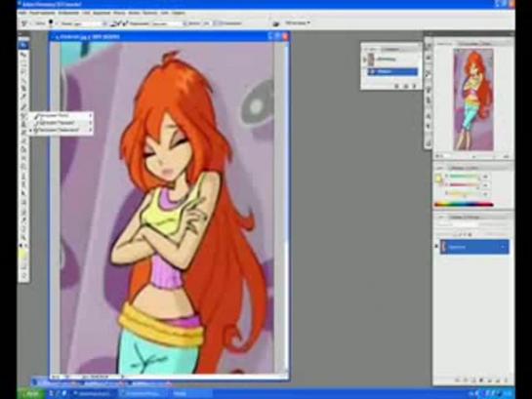Select the highlighted Open state in History
The height and width of the screenshot is (399, 532).
(392, 71)
